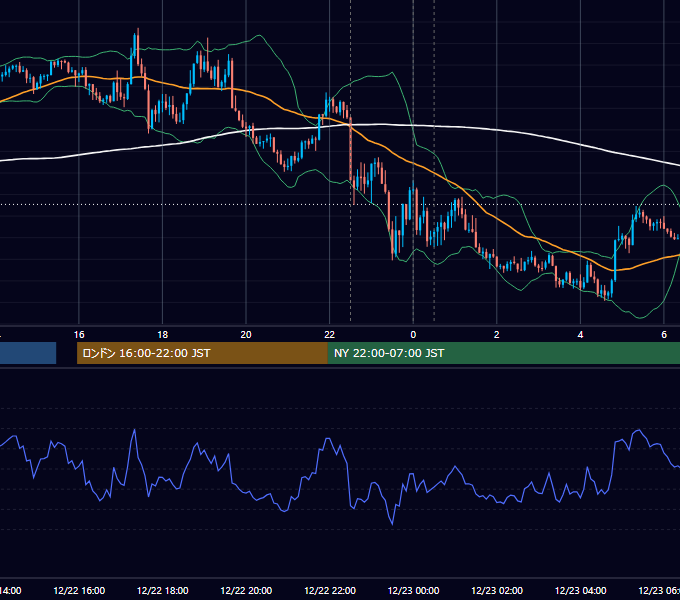Select the "12/22 22:00" date label
The height and width of the screenshot is (600, 680).
click(330, 590)
